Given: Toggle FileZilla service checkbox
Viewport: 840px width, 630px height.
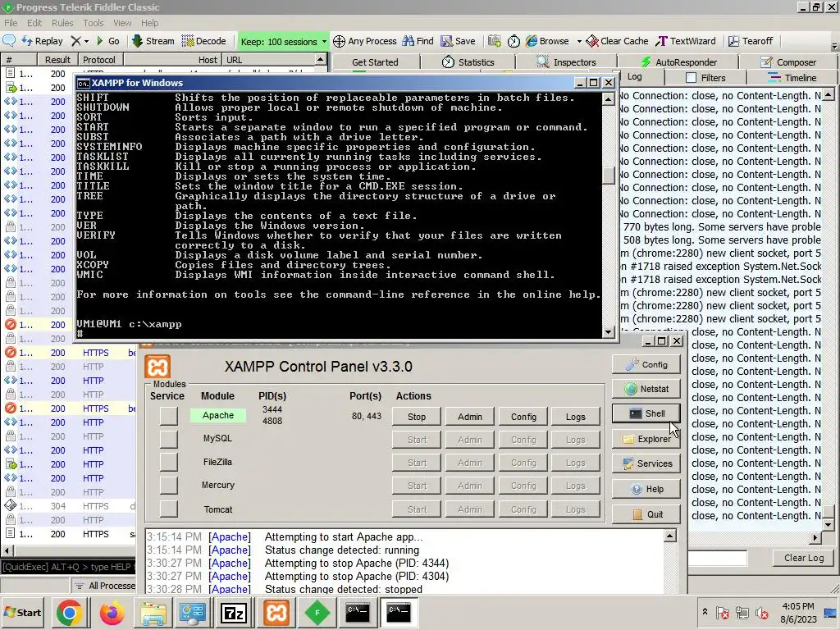Looking at the screenshot, I should click(x=168, y=462).
